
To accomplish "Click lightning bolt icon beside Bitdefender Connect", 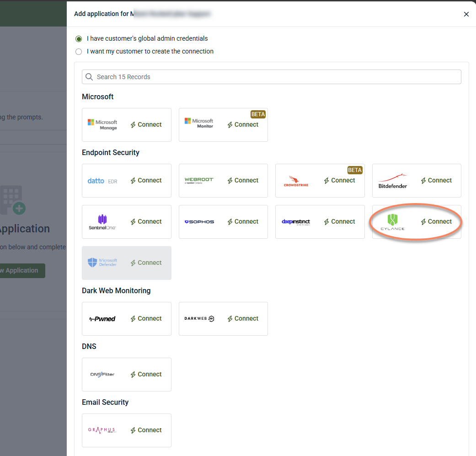I will [x=423, y=181].
